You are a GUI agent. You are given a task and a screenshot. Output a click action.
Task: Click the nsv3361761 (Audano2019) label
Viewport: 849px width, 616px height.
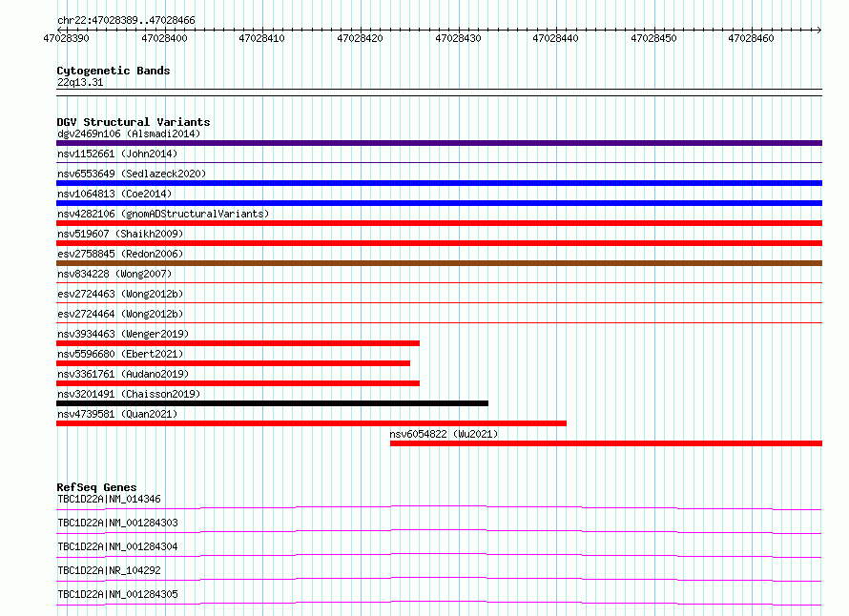coord(123,374)
